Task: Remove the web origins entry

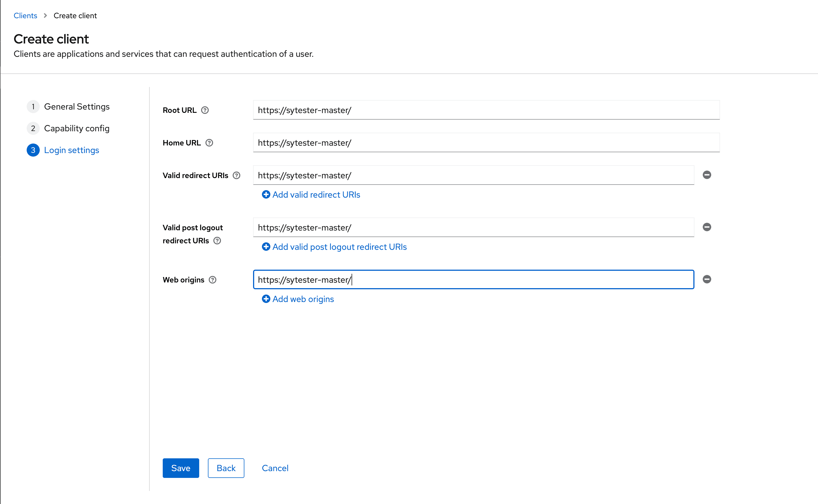Action: coord(707,279)
